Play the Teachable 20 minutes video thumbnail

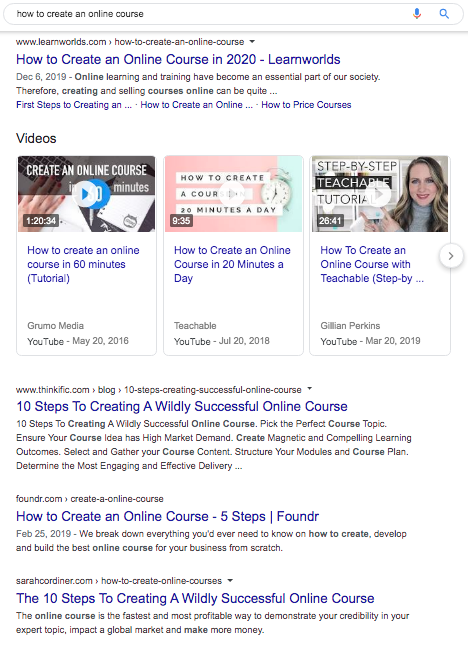(x=233, y=194)
